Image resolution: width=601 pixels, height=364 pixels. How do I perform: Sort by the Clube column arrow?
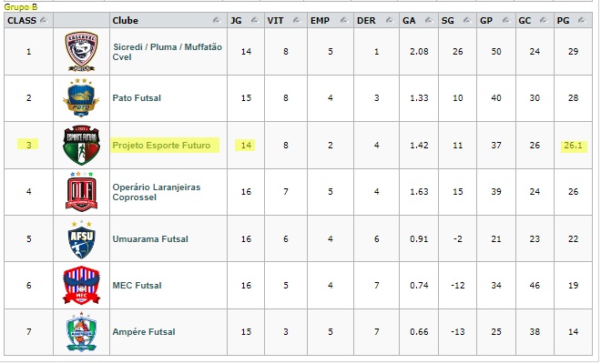pos(217,20)
